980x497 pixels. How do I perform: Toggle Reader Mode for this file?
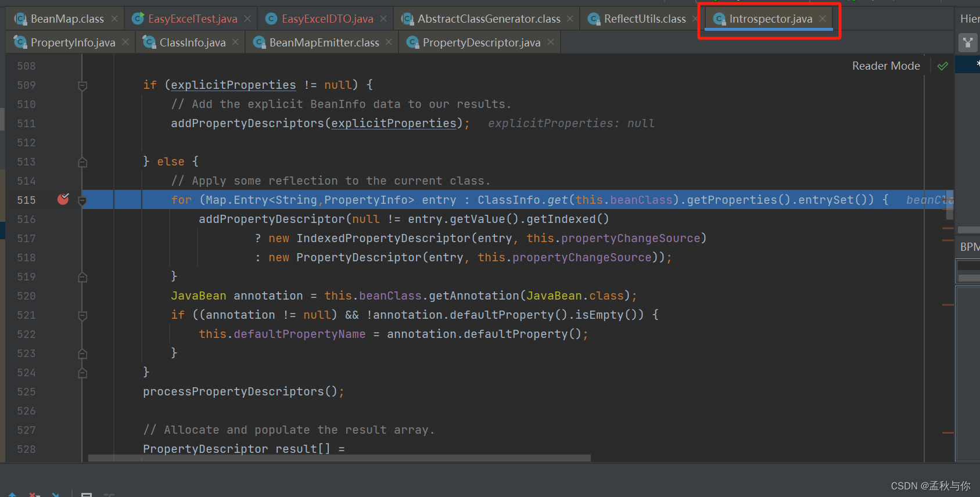(x=886, y=66)
